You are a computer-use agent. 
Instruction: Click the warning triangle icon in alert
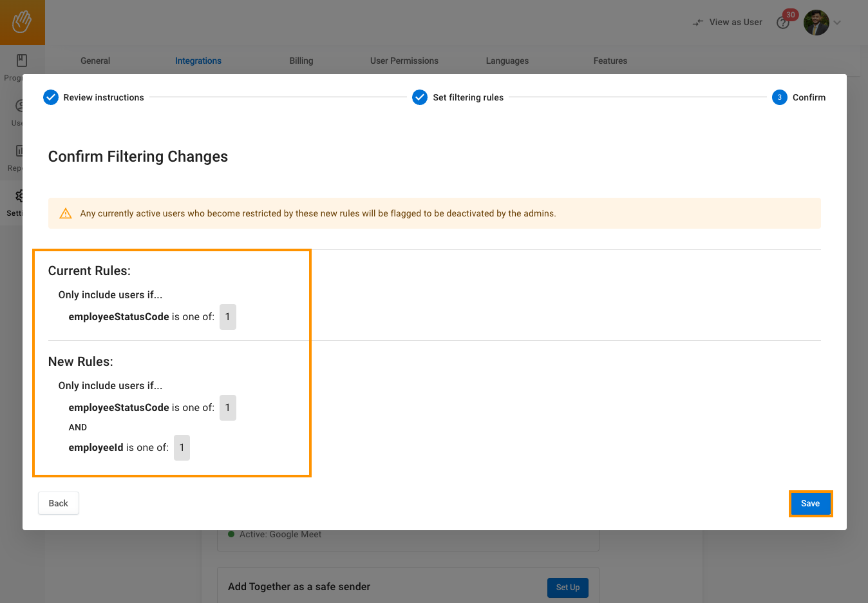pyautogui.click(x=66, y=214)
